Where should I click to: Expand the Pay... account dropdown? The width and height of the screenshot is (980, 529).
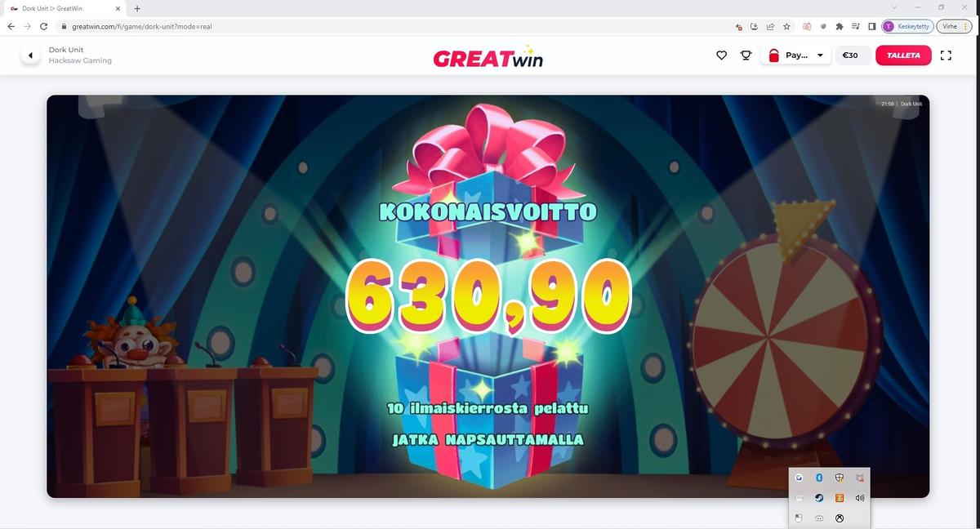coord(795,56)
